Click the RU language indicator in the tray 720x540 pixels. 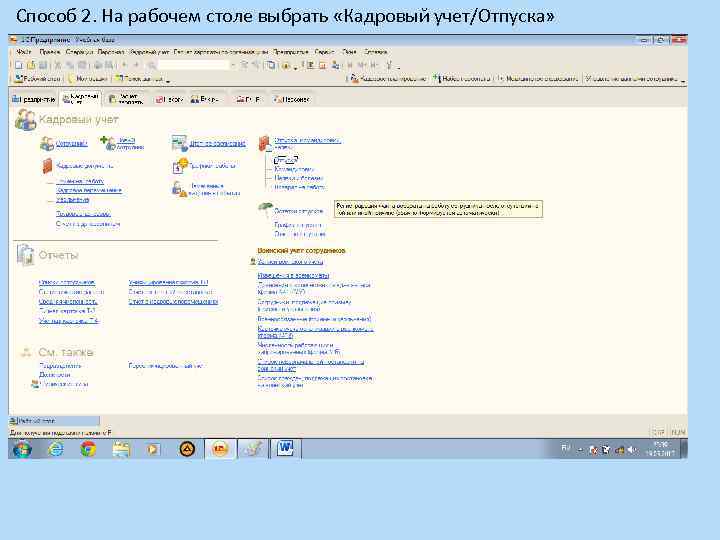566,447
